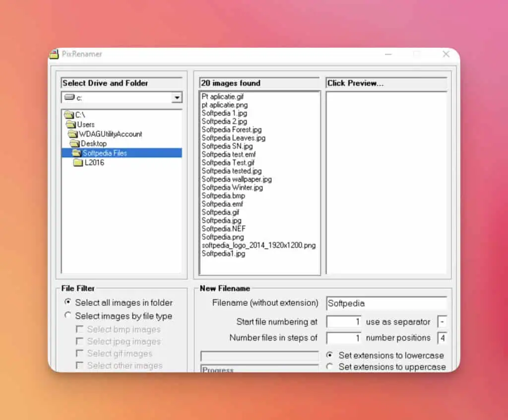Click the Softpedia Files folder icon
The width and height of the screenshot is (508, 420).
[76, 153]
